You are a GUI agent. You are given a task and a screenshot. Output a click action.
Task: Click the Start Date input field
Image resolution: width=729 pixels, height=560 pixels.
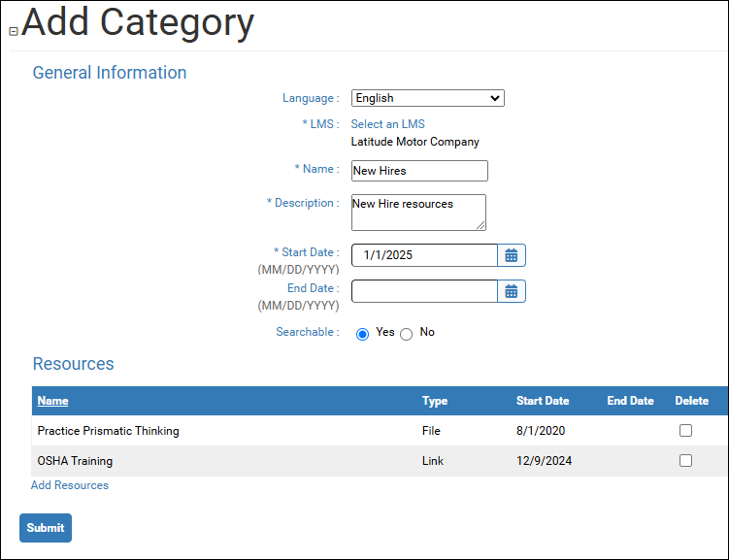[x=424, y=255]
